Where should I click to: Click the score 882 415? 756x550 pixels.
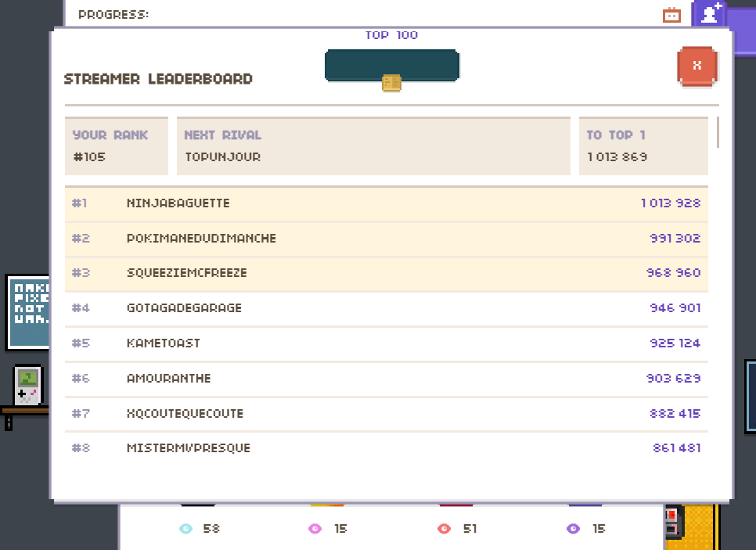click(675, 414)
